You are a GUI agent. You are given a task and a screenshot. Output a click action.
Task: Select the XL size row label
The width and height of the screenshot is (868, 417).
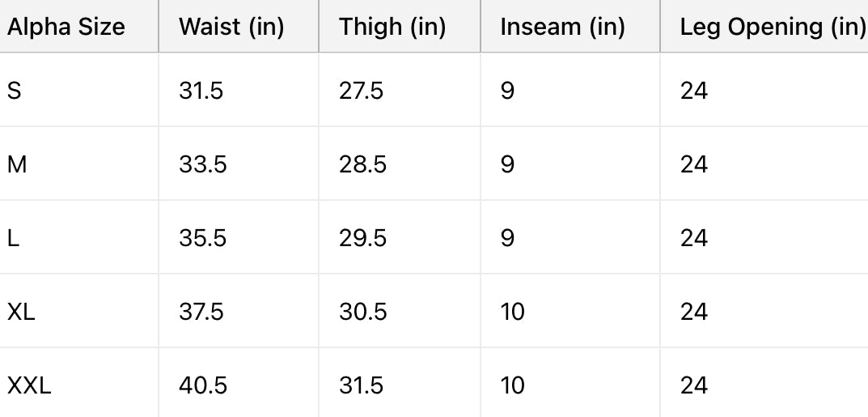[x=21, y=312]
